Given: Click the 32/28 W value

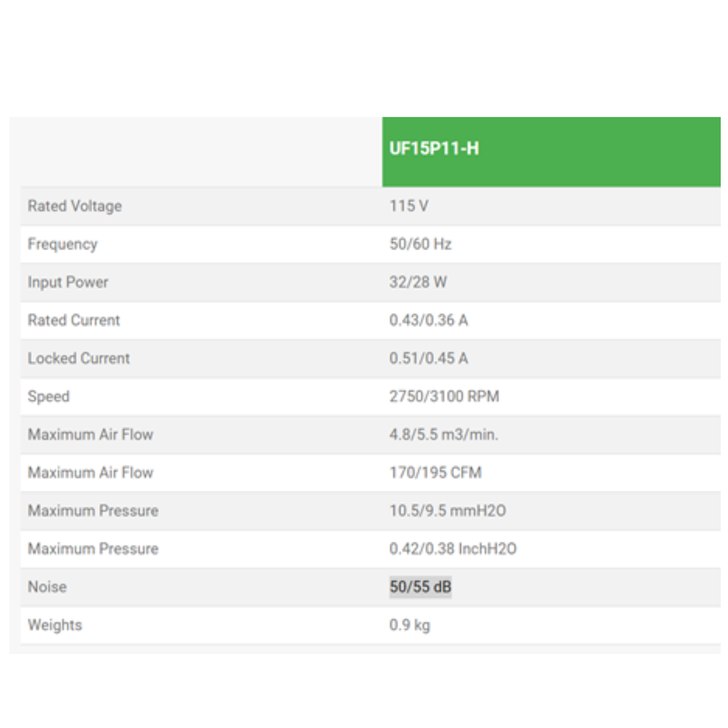Looking at the screenshot, I should pos(418,282).
